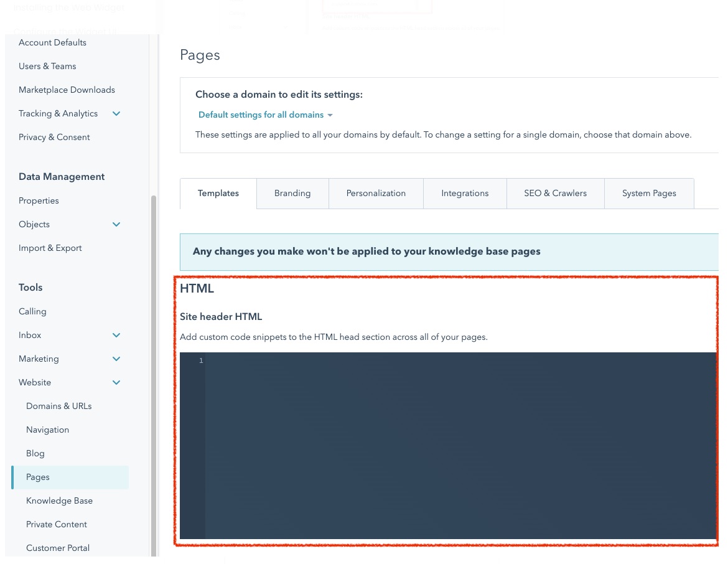Open Users & Teams settings

(47, 66)
